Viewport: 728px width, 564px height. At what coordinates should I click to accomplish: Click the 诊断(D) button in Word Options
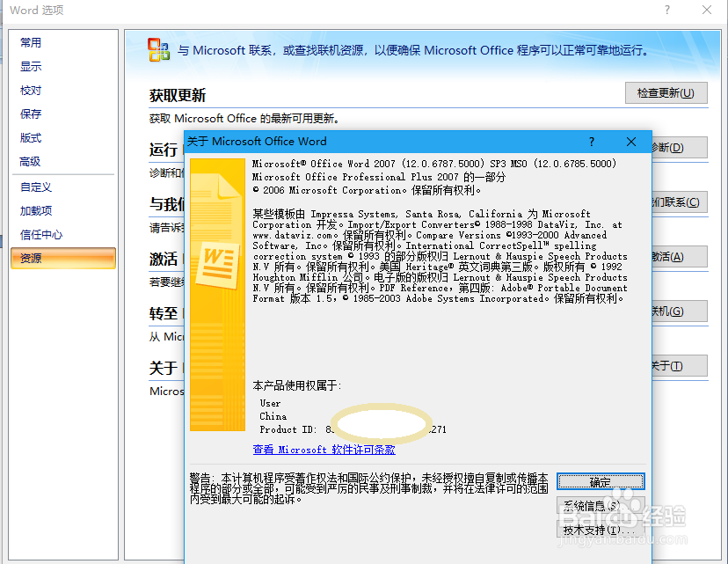680,147
